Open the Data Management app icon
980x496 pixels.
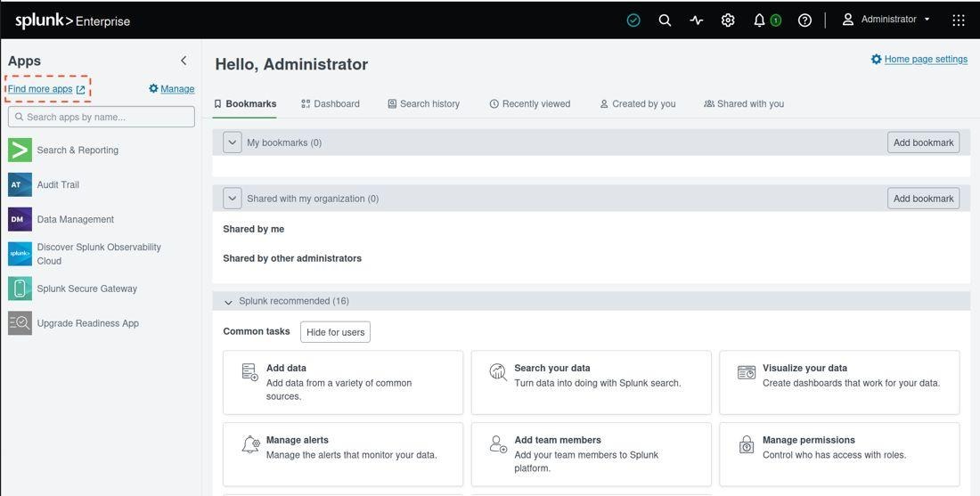click(20, 219)
